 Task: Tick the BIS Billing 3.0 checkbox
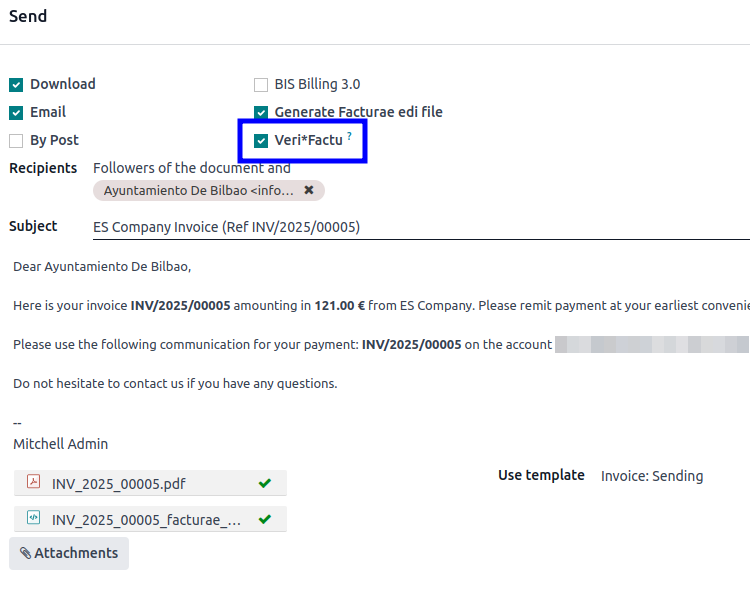pyautogui.click(x=261, y=85)
